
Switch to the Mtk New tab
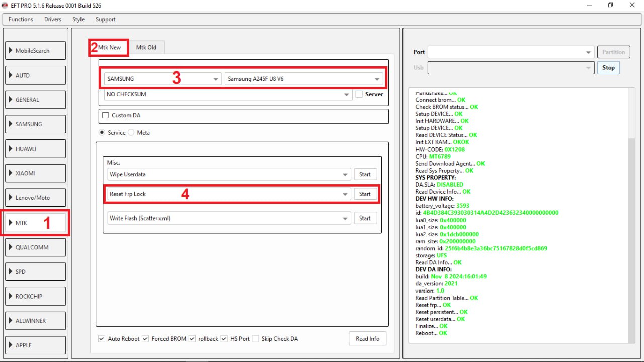pyautogui.click(x=109, y=47)
